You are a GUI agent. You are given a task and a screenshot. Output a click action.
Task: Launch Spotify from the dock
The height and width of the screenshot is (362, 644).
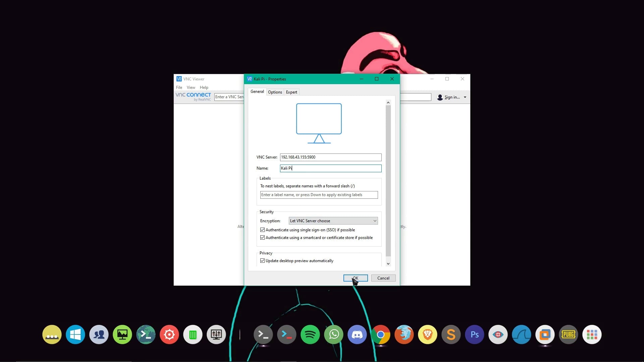310,335
